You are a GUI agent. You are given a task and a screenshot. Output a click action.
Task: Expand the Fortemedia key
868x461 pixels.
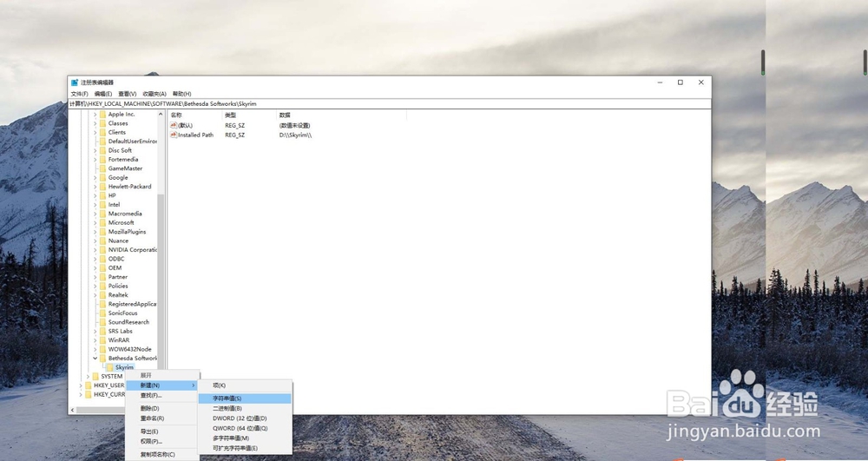pyautogui.click(x=95, y=160)
